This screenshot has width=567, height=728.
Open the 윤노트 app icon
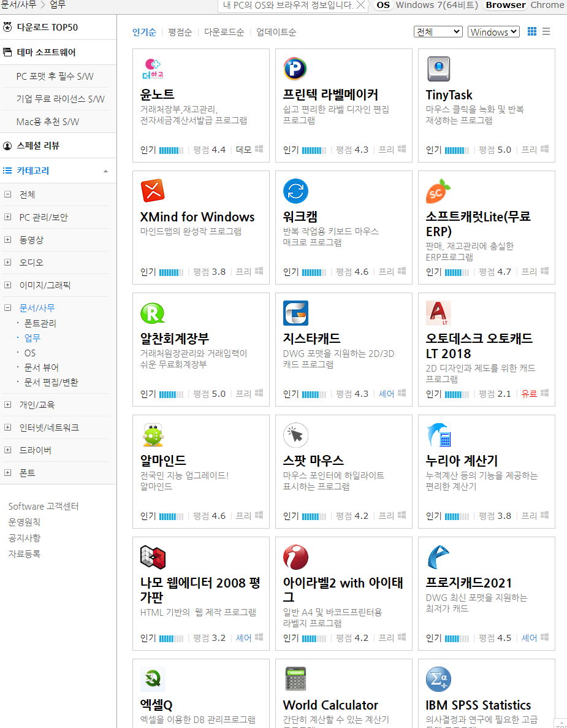point(153,69)
